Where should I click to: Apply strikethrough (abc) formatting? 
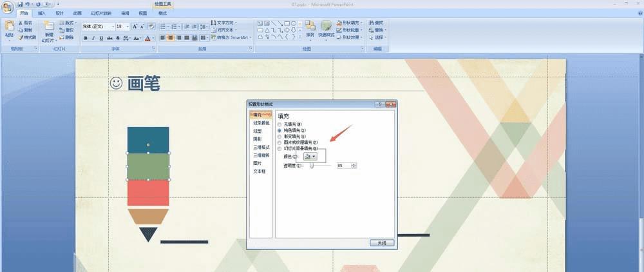[x=109, y=38]
